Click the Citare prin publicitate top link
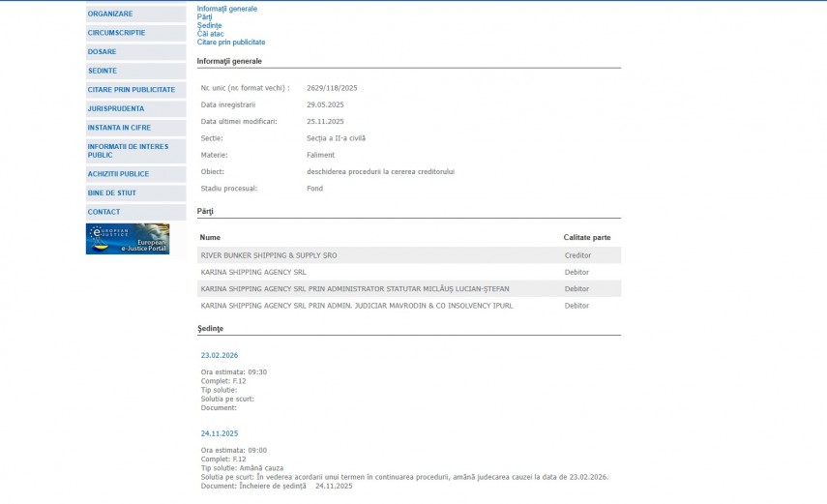 (x=230, y=43)
